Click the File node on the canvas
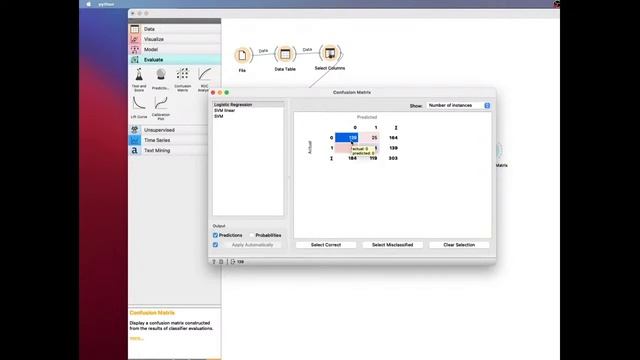 [x=242, y=55]
